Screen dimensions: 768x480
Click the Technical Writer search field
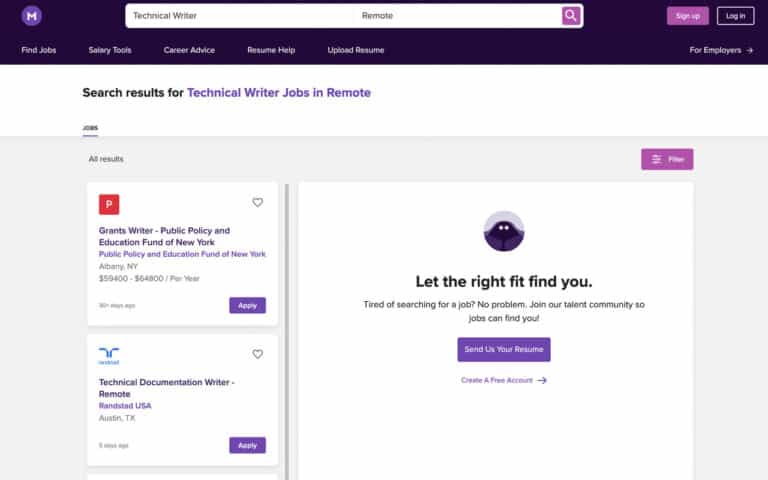(x=240, y=16)
